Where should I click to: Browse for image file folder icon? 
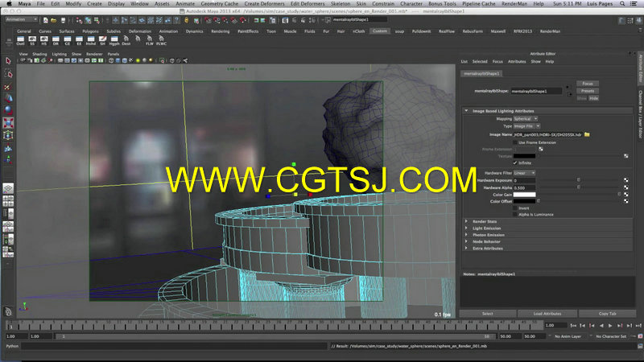[x=587, y=134]
